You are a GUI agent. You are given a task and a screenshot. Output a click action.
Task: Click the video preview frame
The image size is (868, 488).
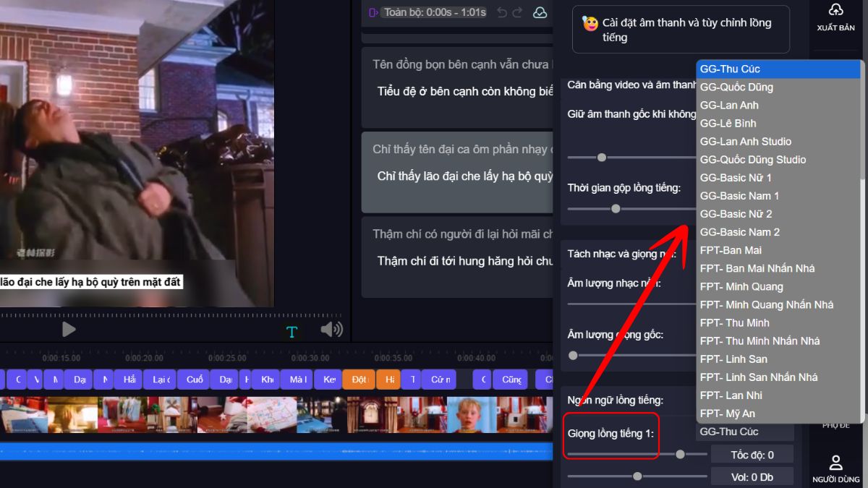[x=137, y=153]
